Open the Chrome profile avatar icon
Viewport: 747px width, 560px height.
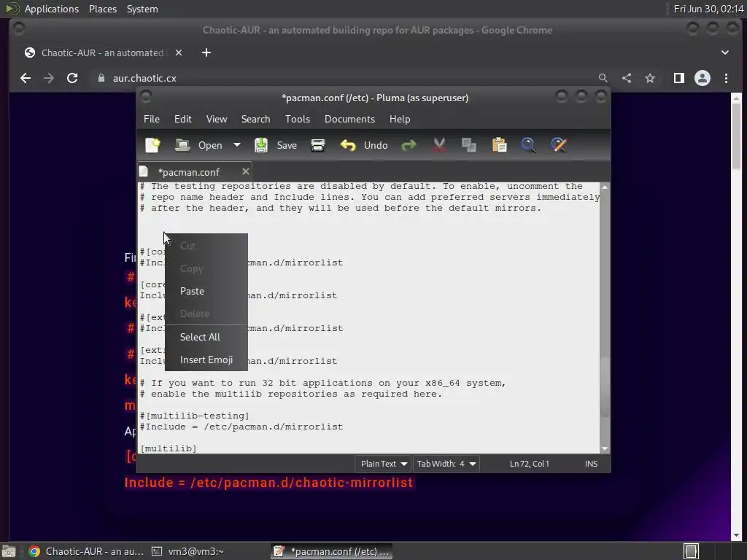[x=703, y=78]
